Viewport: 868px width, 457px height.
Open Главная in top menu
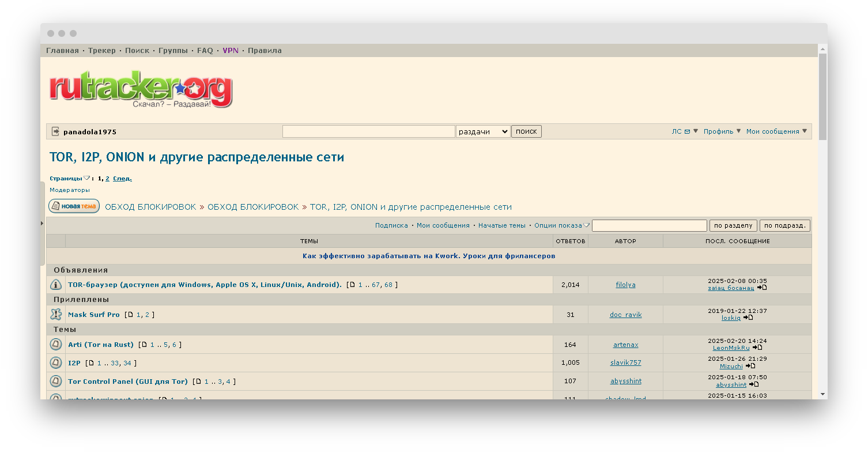coord(62,51)
